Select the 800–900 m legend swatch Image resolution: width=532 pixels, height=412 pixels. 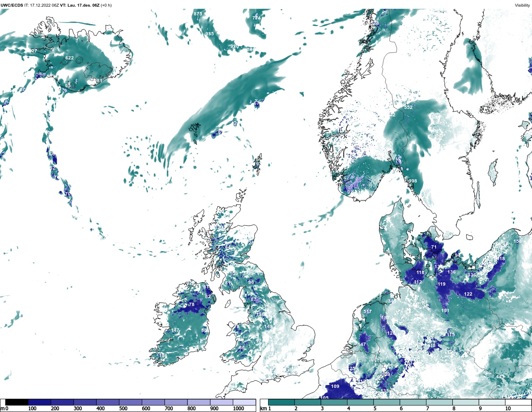[x=199, y=402]
